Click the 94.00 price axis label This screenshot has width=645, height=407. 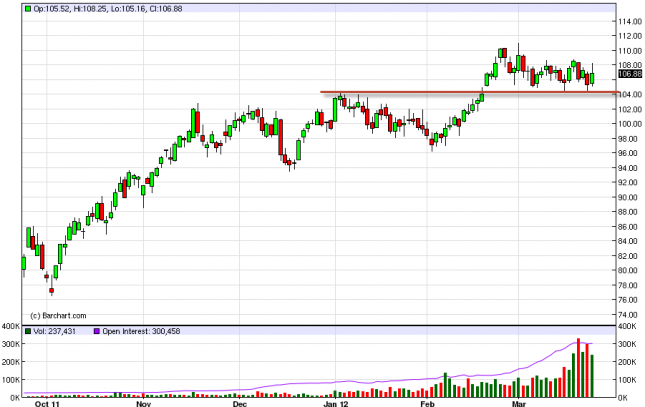[x=630, y=168]
